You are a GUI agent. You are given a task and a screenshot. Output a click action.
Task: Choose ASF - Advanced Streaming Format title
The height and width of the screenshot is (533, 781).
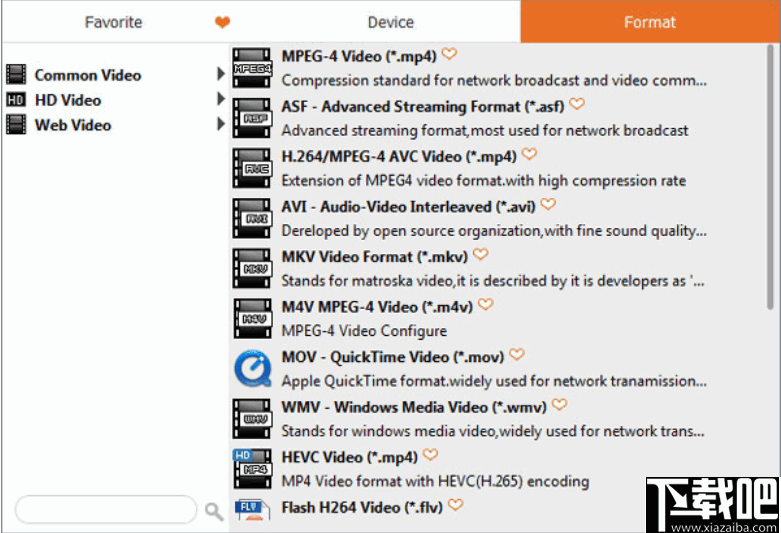(x=423, y=107)
